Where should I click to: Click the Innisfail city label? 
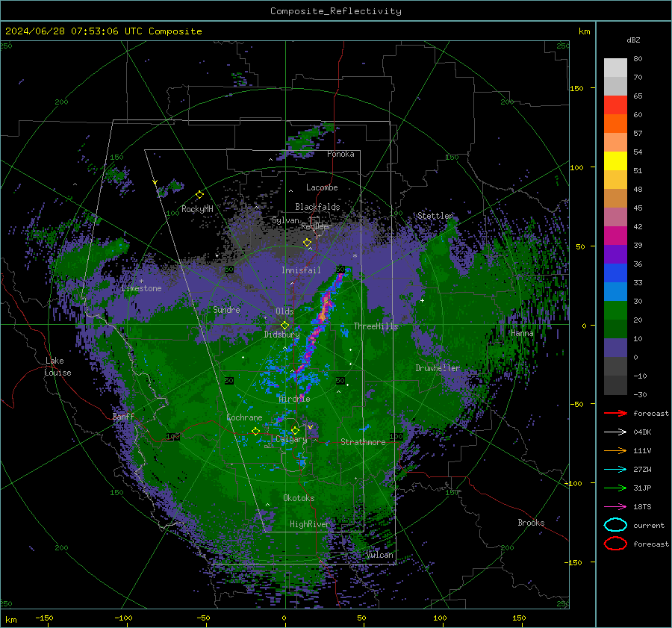point(301,270)
